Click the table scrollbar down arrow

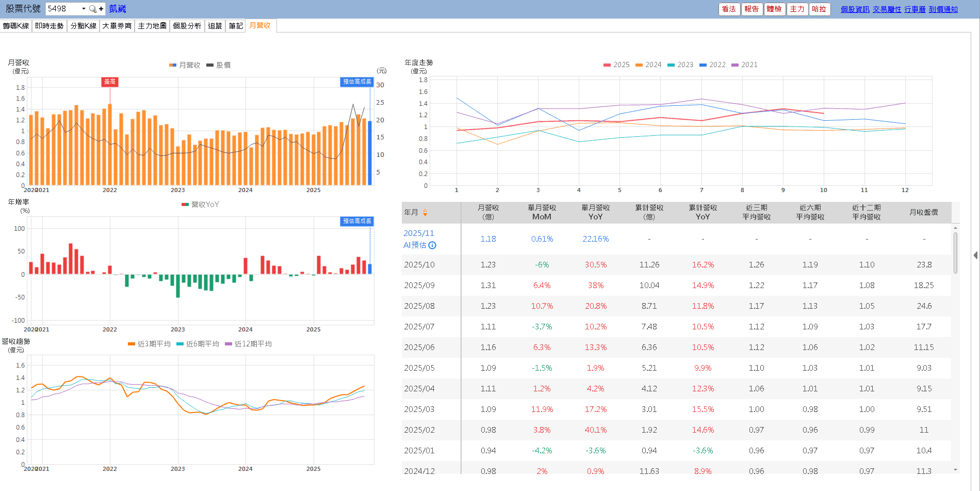955,470
